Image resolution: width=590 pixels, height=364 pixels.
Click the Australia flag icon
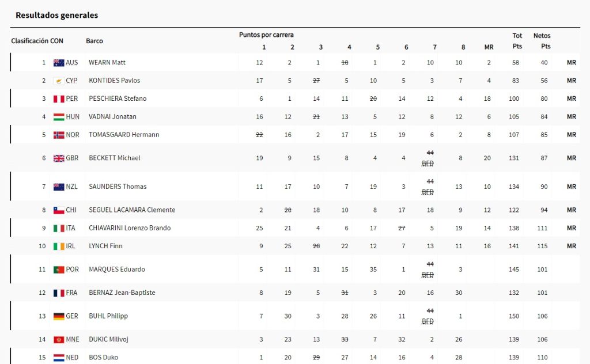(59, 63)
